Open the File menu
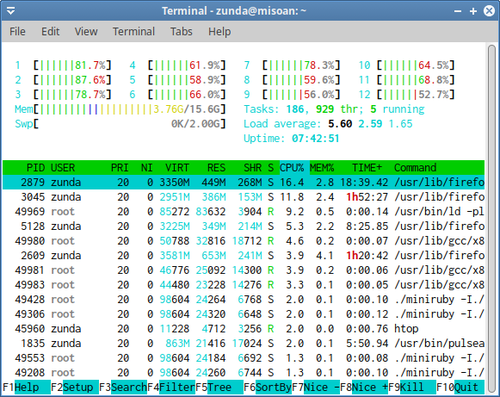Image resolution: width=500 pixels, height=397 pixels. pyautogui.click(x=17, y=32)
